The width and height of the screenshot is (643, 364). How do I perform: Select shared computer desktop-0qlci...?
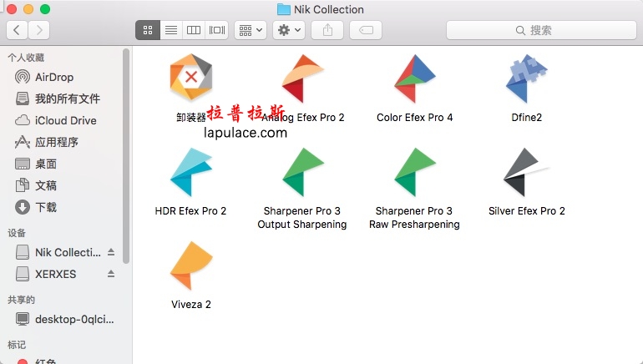point(66,319)
